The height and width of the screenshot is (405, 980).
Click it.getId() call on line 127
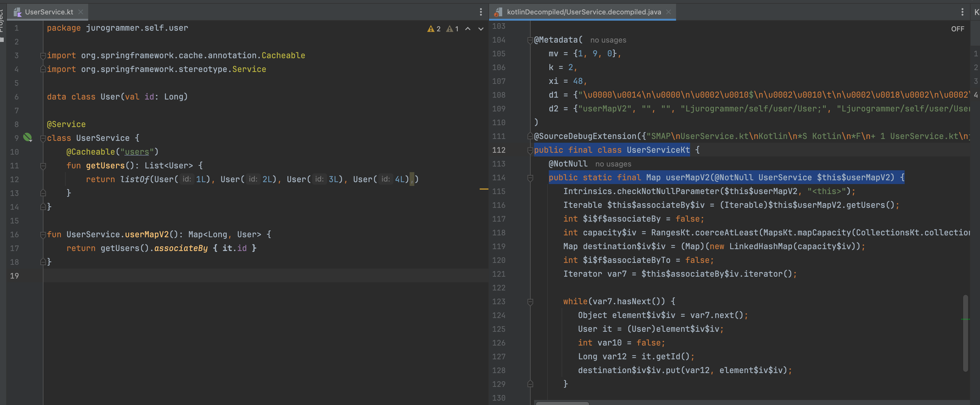[x=665, y=356]
